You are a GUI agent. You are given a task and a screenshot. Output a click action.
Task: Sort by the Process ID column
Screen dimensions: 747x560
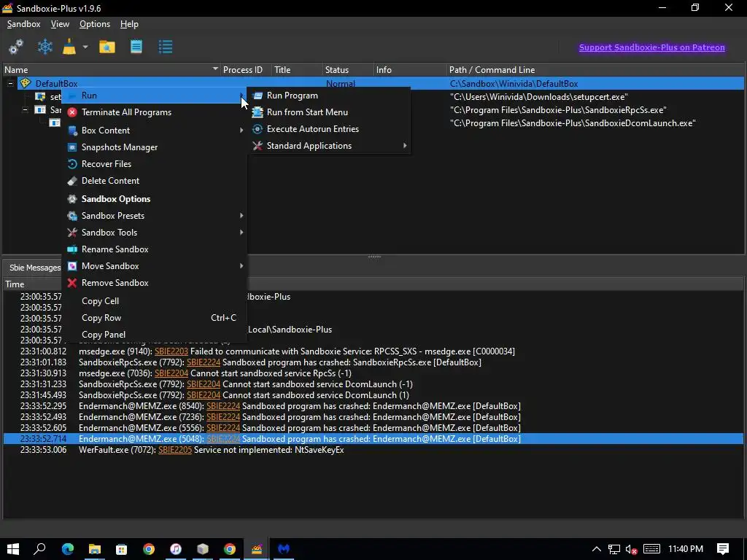tap(242, 69)
